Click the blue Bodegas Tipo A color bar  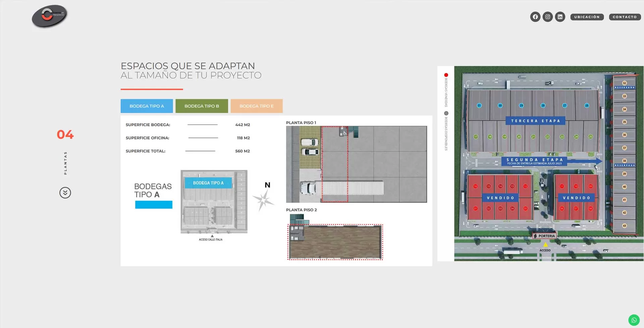click(154, 205)
